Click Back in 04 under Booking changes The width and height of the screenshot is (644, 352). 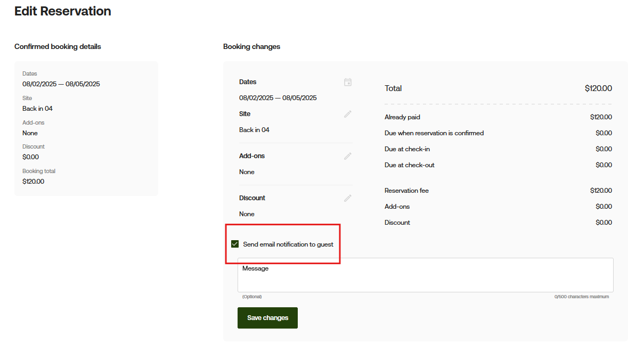coord(254,130)
